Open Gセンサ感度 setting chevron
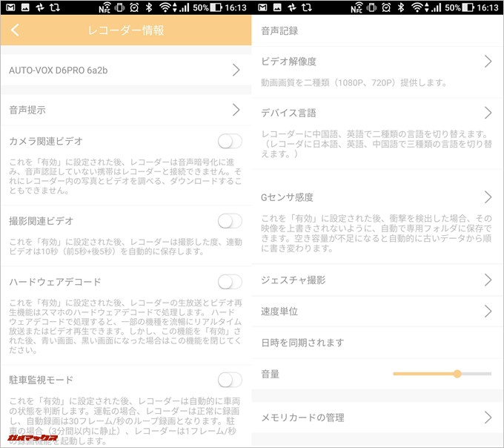 click(x=488, y=197)
